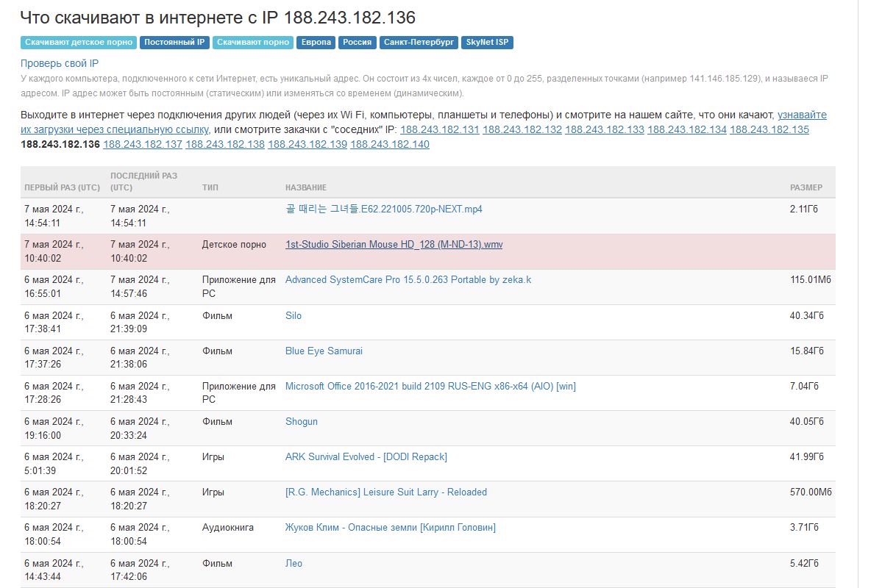Click the 'ТИП' column header

click(210, 187)
